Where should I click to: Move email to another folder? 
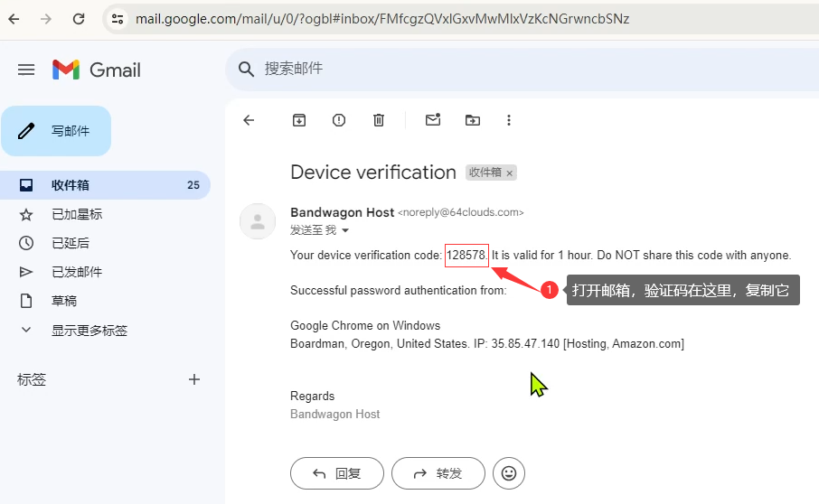[x=473, y=120]
